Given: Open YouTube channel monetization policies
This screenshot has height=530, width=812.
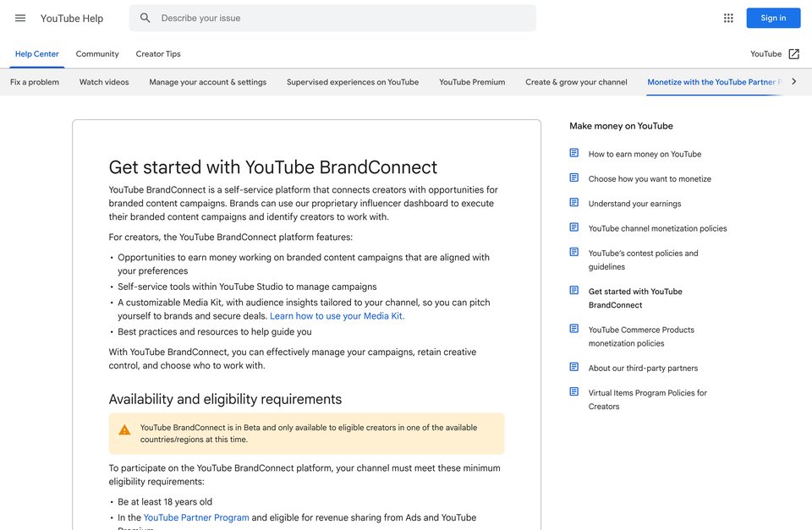Looking at the screenshot, I should point(657,228).
